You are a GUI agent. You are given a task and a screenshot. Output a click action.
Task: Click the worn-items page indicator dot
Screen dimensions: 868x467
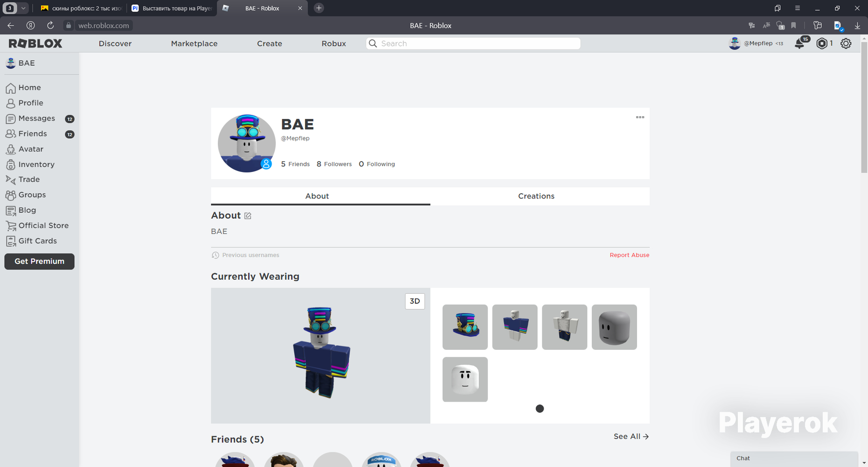tap(540, 409)
